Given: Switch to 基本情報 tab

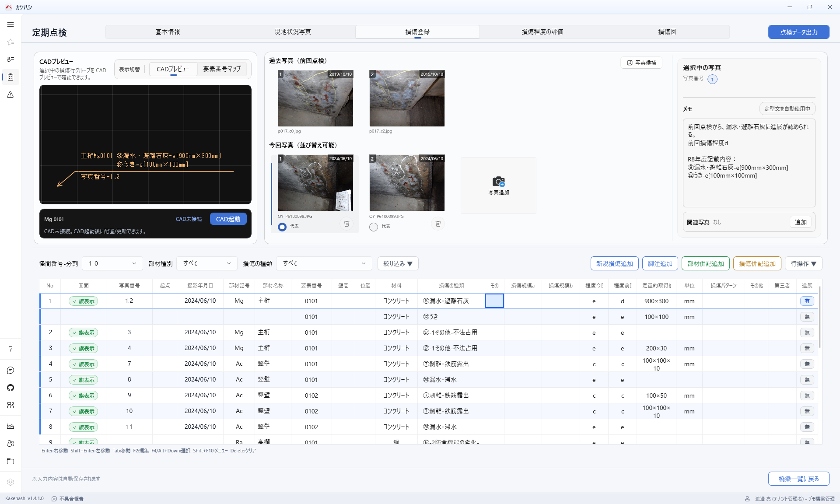Looking at the screenshot, I should [x=168, y=32].
